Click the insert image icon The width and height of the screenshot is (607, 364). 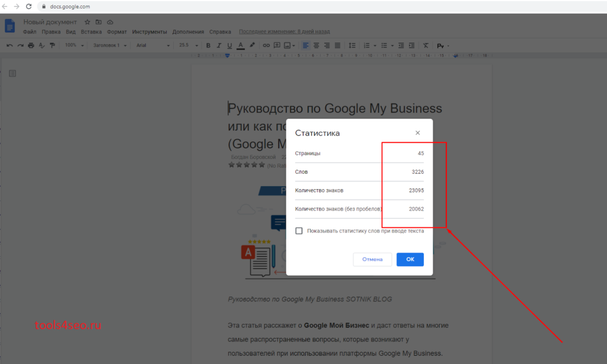click(287, 45)
